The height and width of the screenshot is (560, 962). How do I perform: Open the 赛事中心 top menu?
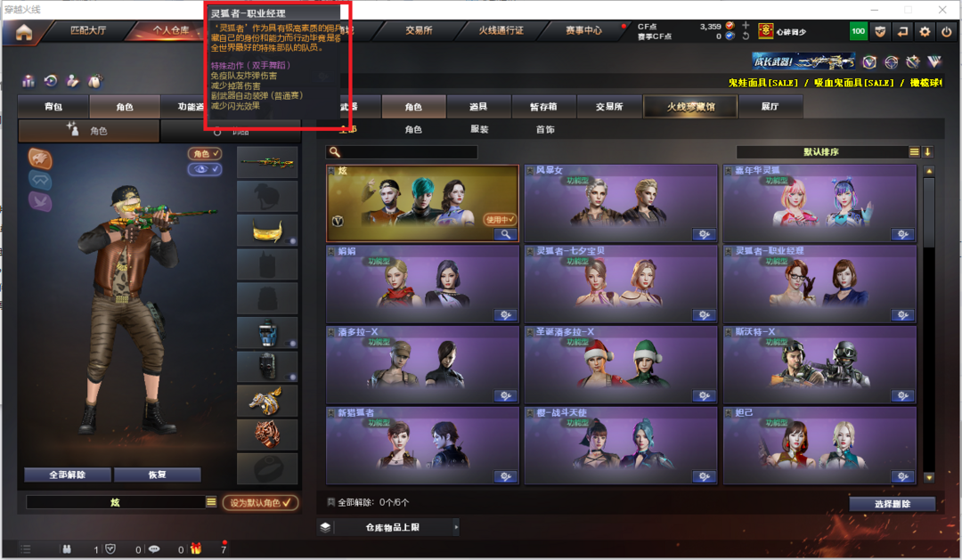tap(583, 30)
